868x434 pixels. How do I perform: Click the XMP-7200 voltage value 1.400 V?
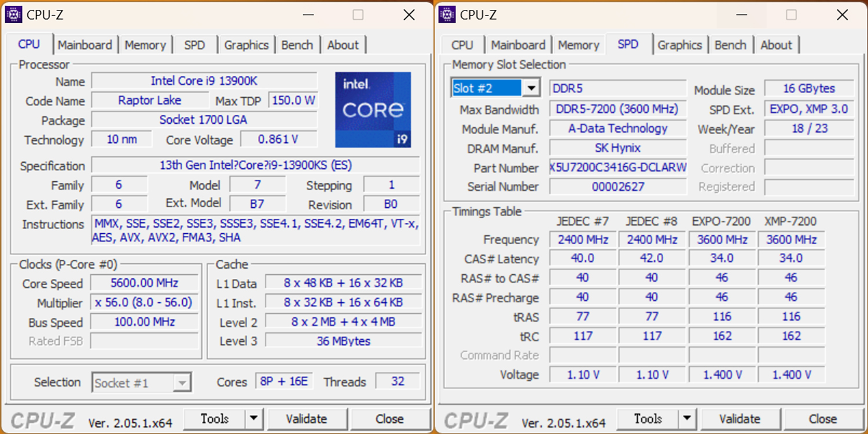(x=792, y=374)
